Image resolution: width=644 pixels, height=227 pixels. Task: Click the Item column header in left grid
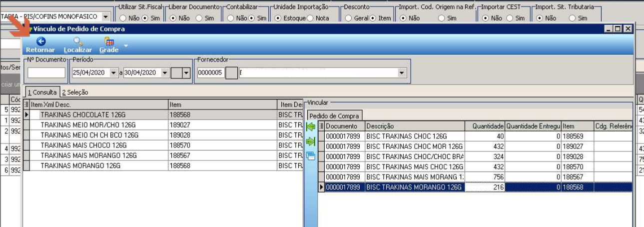tap(222, 104)
